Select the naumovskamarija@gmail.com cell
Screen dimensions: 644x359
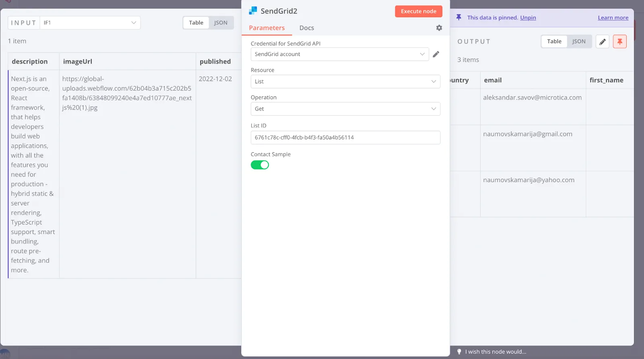coord(533,148)
